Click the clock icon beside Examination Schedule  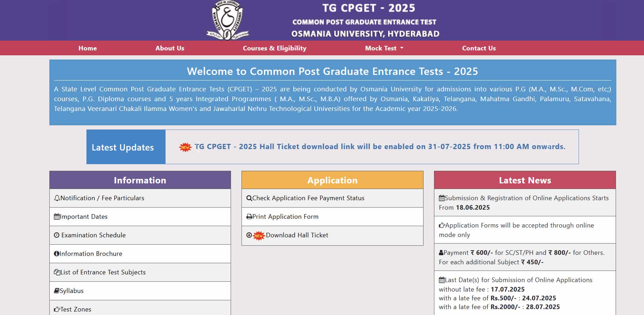click(56, 235)
